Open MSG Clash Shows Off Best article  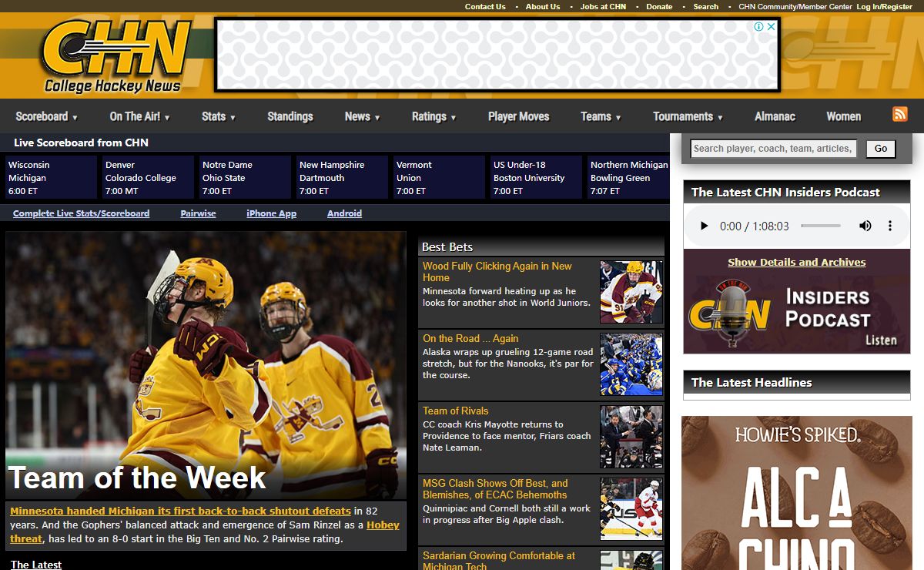tap(495, 489)
